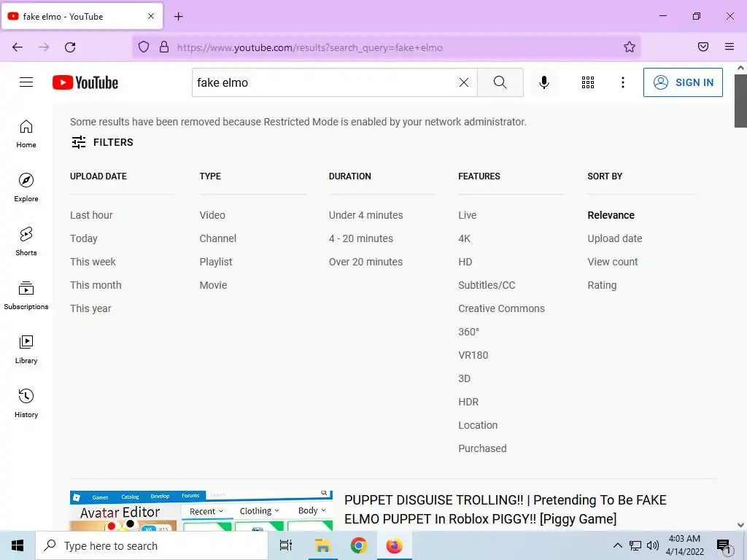Go back in Firefox browser
Screen dimensions: 747x560
pos(18,47)
